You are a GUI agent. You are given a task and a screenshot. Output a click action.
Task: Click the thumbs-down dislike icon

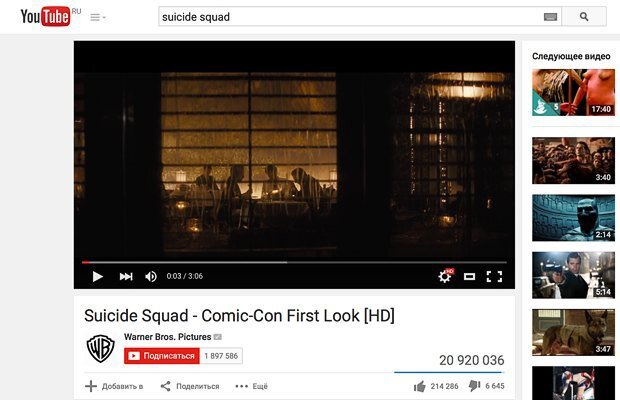pos(474,385)
